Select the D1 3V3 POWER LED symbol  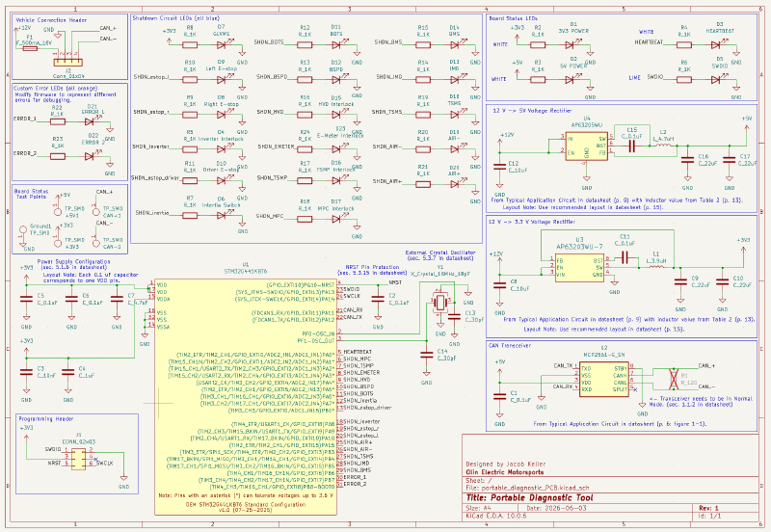(x=571, y=44)
